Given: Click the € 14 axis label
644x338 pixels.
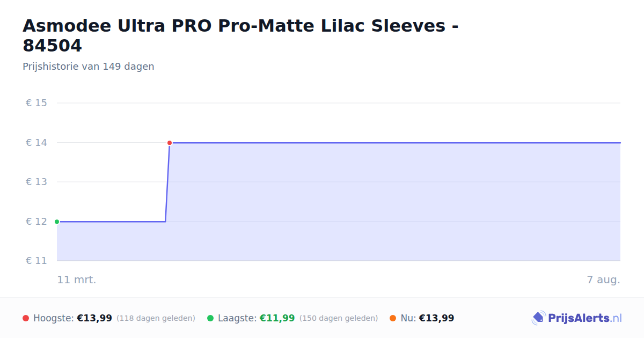Looking at the screenshot, I should 36,143.
